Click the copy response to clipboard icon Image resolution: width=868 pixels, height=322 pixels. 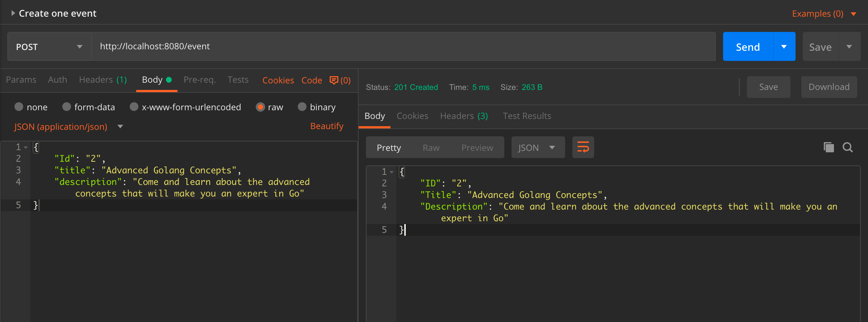click(x=829, y=147)
